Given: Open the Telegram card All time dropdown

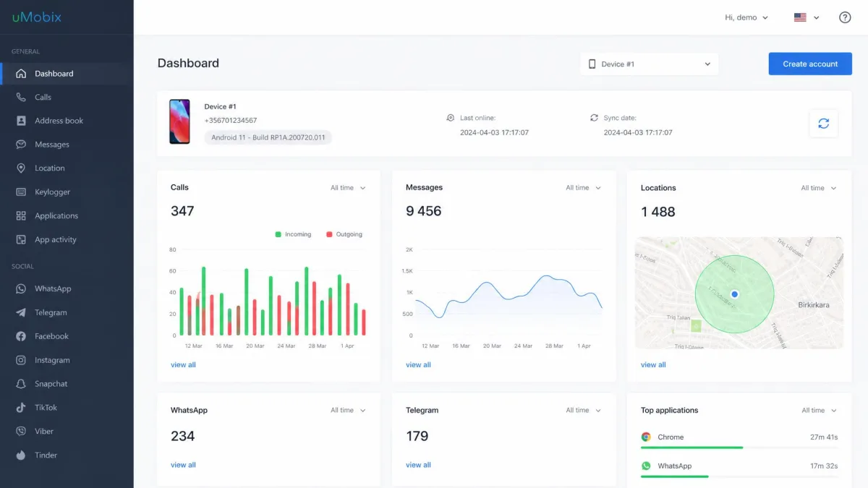Looking at the screenshot, I should point(583,410).
